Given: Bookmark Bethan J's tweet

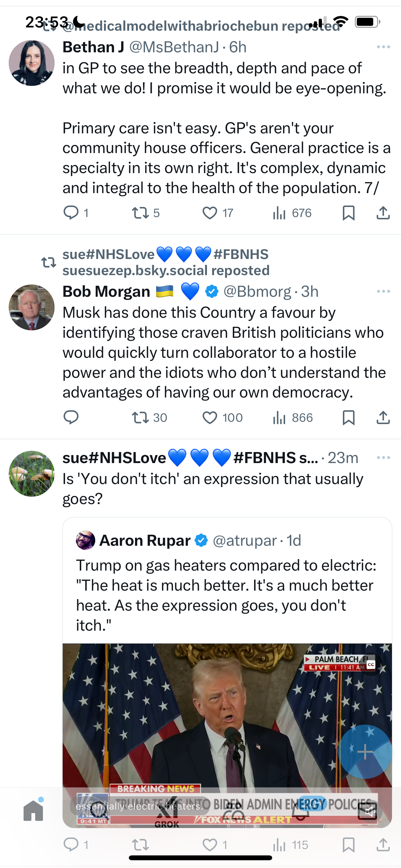Looking at the screenshot, I should tap(348, 213).
